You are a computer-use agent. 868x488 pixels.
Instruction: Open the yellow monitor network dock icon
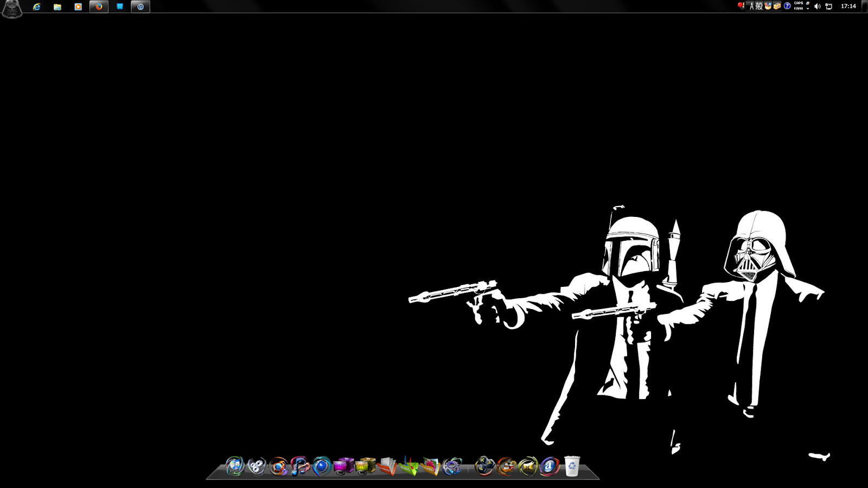[365, 466]
